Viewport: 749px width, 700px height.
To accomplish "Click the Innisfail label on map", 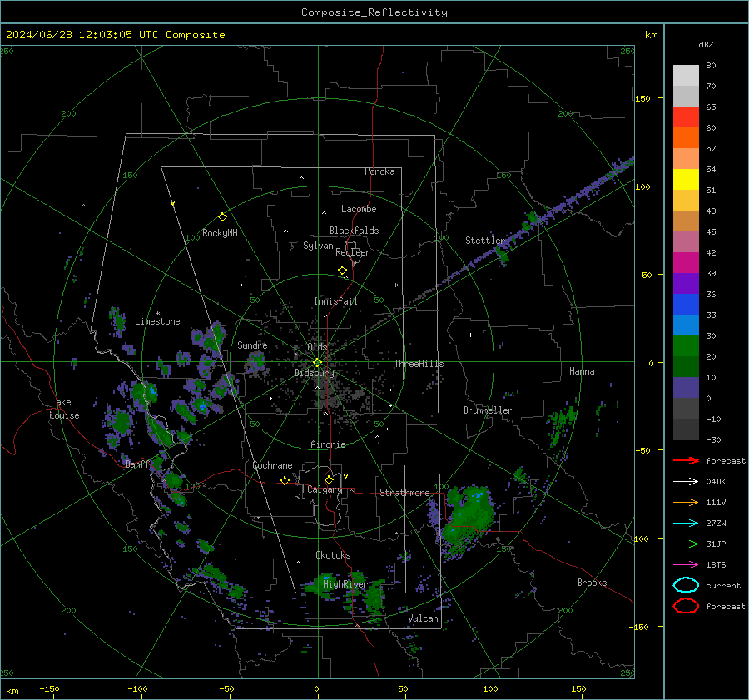I will click(x=335, y=301).
